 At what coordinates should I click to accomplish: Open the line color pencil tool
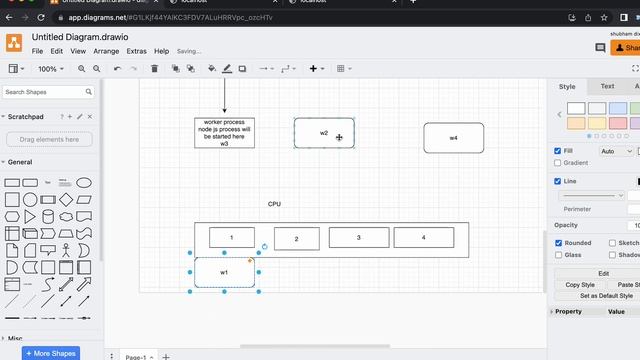[x=227, y=69]
